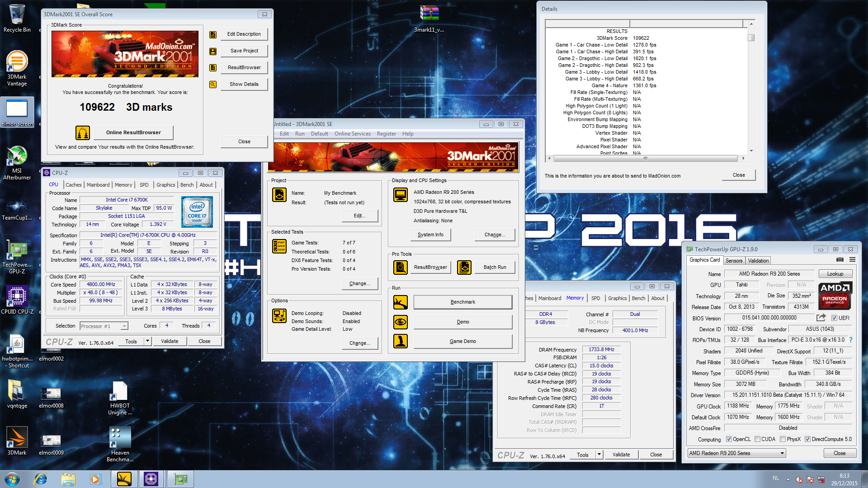The height and width of the screenshot is (488, 868).
Task: Click the CPU Name field Intel Core i7 6700K
Action: [x=127, y=200]
